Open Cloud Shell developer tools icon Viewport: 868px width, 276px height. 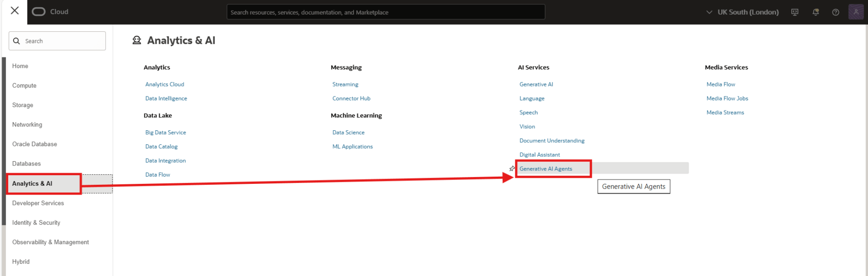[x=795, y=12]
